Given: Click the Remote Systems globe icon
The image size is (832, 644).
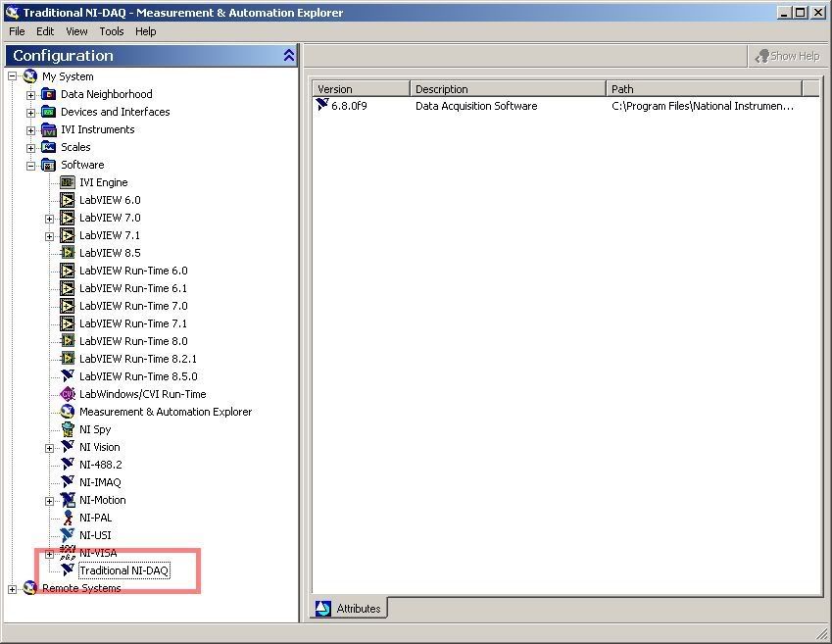Looking at the screenshot, I should (x=30, y=588).
